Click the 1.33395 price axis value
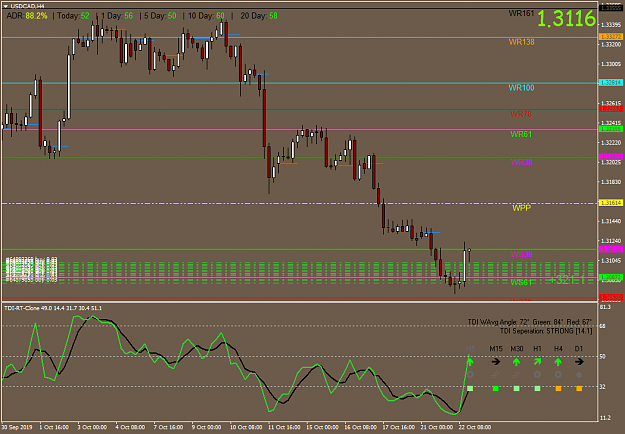The image size is (625, 434). point(611,25)
